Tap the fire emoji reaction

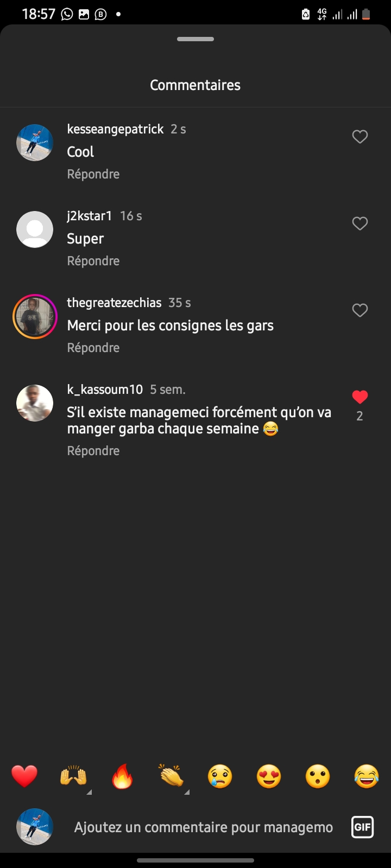[122, 776]
